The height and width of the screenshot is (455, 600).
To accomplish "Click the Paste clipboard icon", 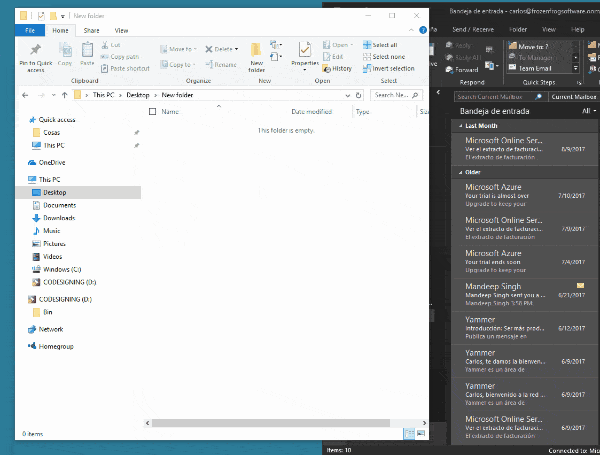I will point(87,54).
